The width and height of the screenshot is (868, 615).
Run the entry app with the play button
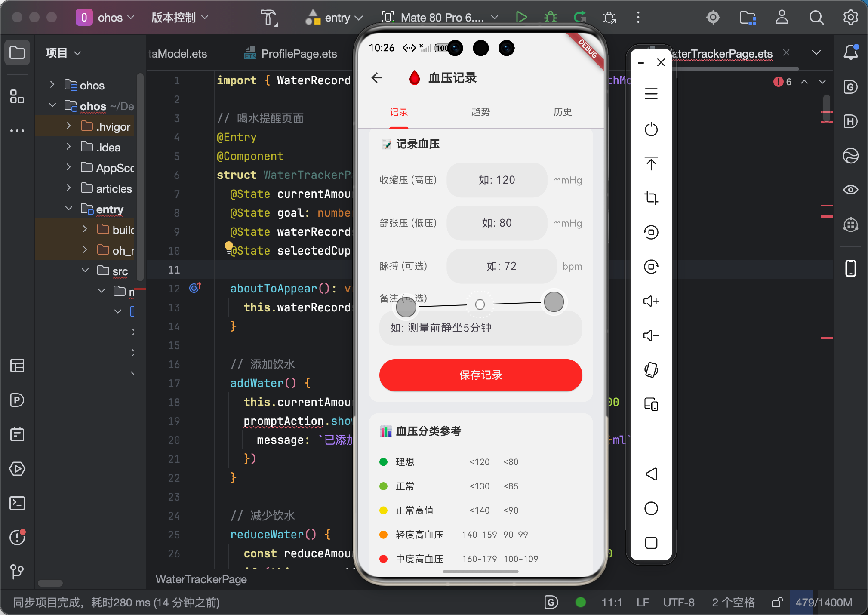tap(521, 17)
